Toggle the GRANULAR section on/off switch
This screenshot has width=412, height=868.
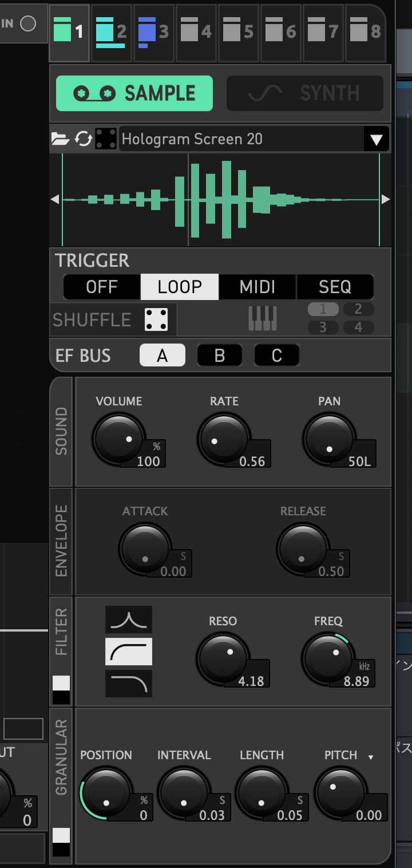coord(61,842)
